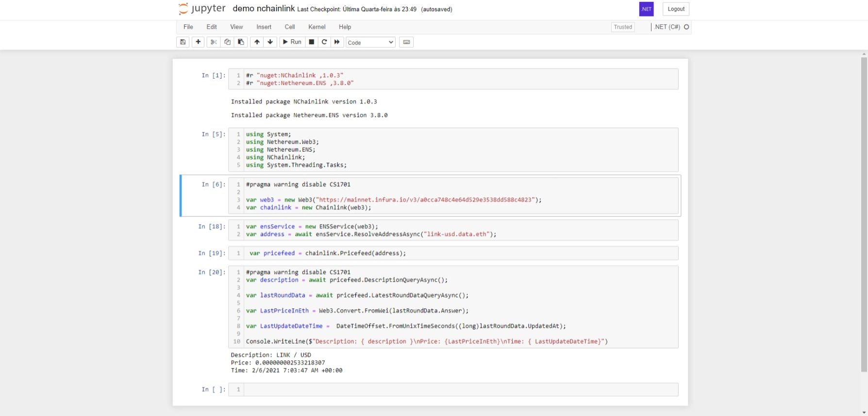Image resolution: width=868 pixels, height=416 pixels.
Task: Click the page vertical scrollbar
Action: pyautogui.click(x=864, y=214)
